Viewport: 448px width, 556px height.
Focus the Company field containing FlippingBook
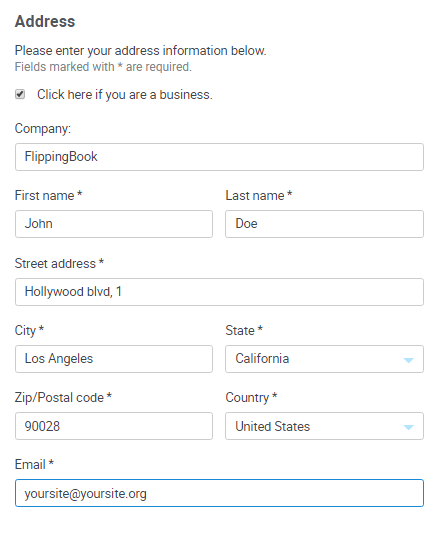coord(219,157)
